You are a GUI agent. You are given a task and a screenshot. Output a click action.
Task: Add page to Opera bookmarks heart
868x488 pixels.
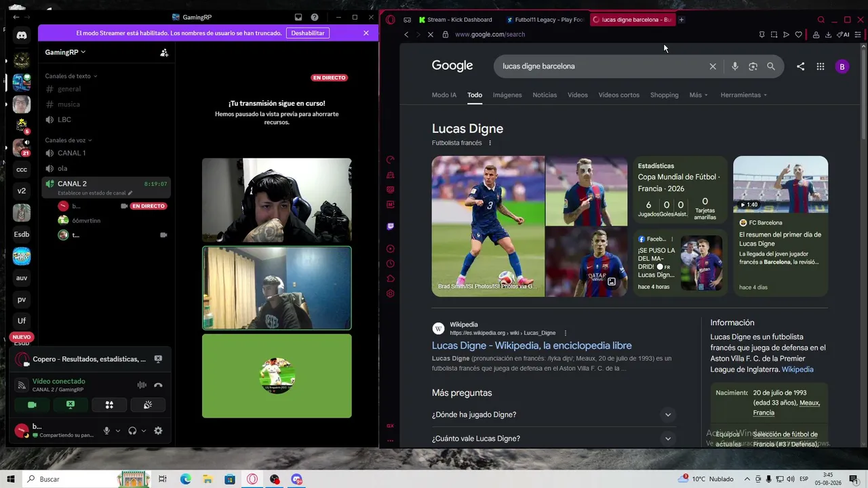799,35
